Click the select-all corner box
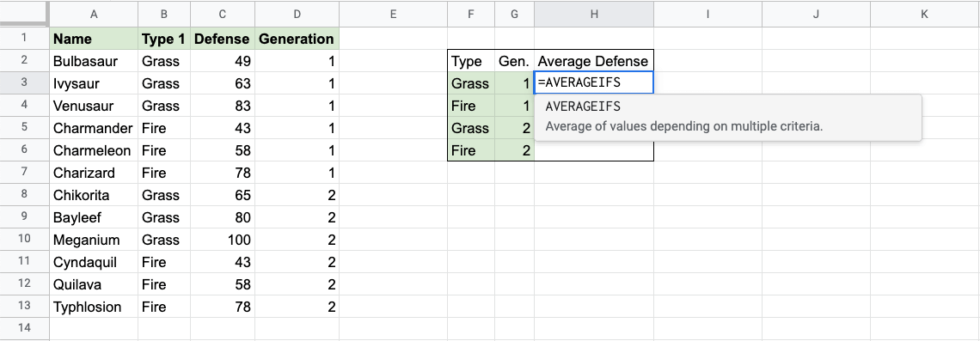 click(24, 13)
